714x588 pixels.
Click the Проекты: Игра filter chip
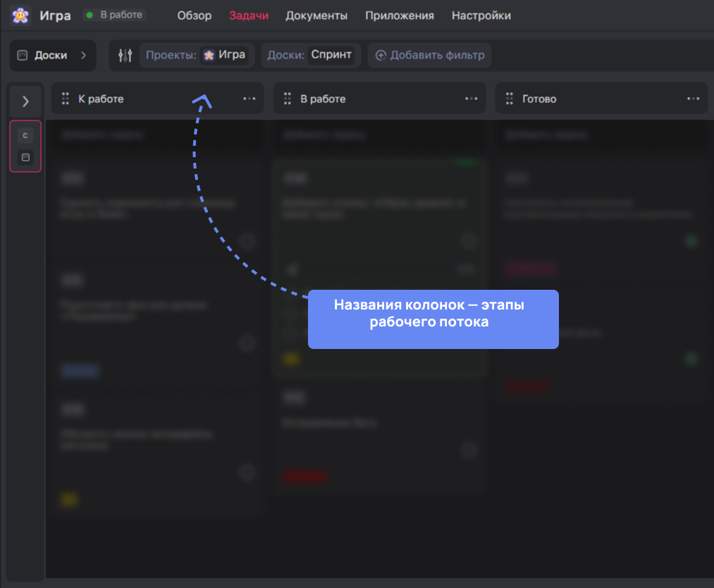click(x=195, y=55)
